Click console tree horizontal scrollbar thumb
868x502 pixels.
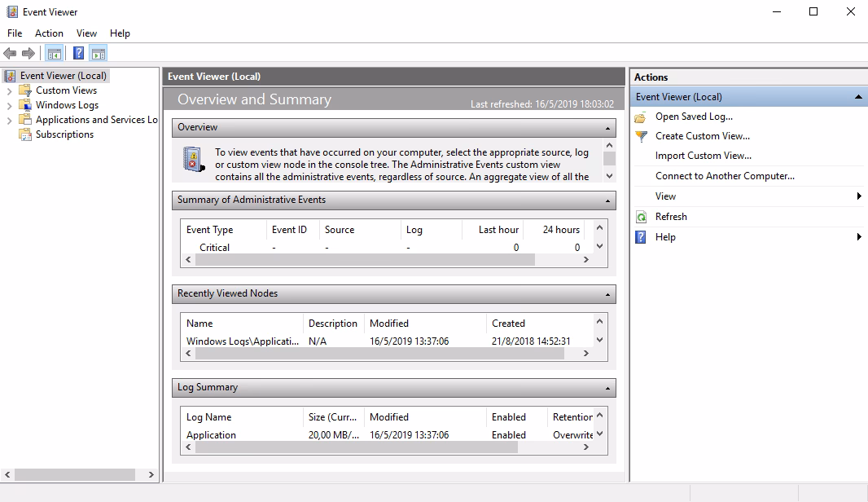[x=75, y=475]
